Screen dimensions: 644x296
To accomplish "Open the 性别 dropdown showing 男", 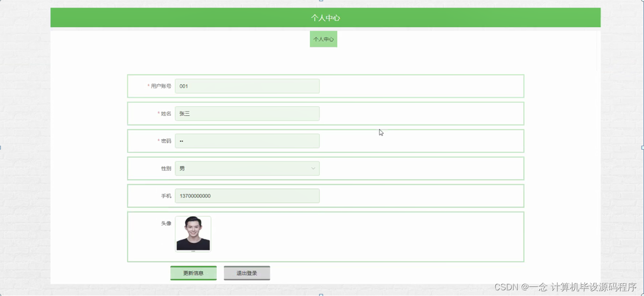I will pyautogui.click(x=247, y=168).
